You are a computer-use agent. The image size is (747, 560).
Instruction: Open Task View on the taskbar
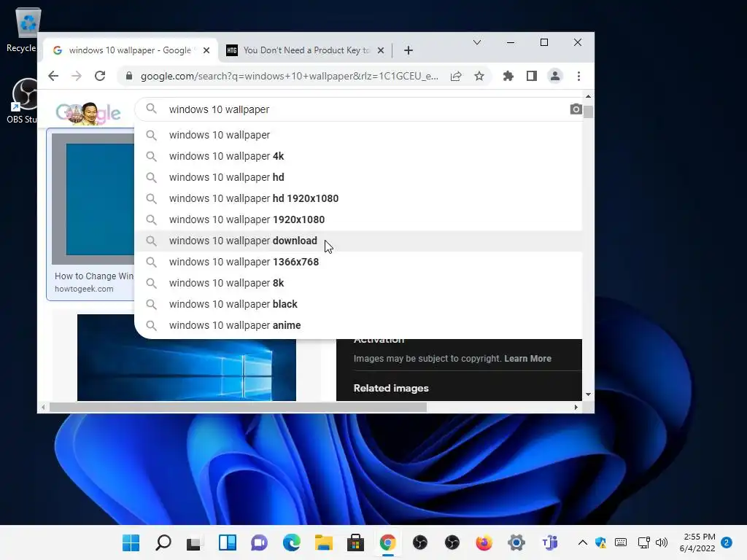[194, 543]
